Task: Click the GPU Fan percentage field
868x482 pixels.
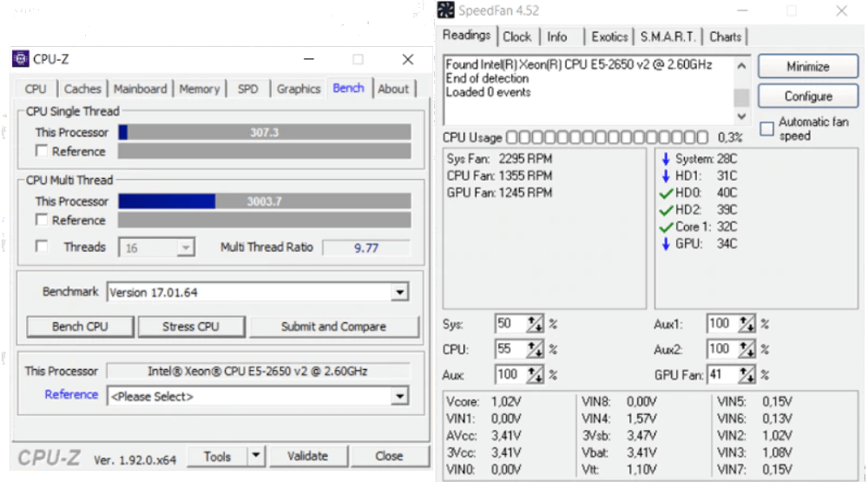Action: pyautogui.click(x=723, y=375)
